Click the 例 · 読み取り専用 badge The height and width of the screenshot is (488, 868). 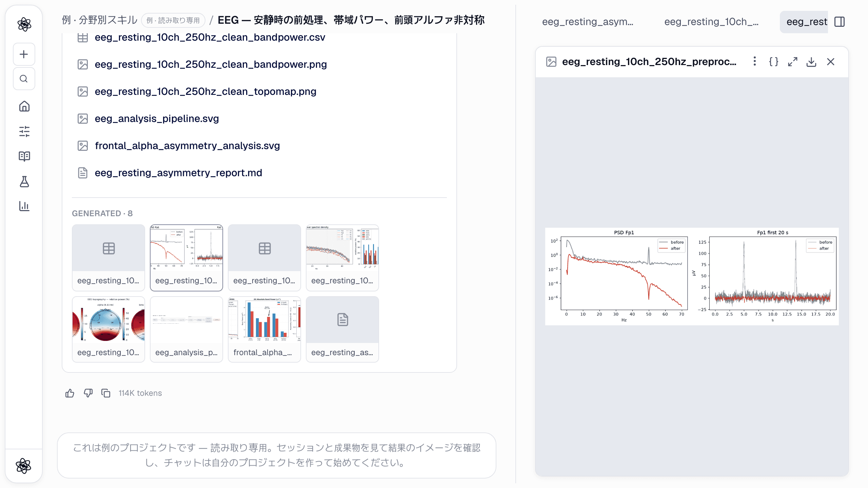tap(173, 20)
